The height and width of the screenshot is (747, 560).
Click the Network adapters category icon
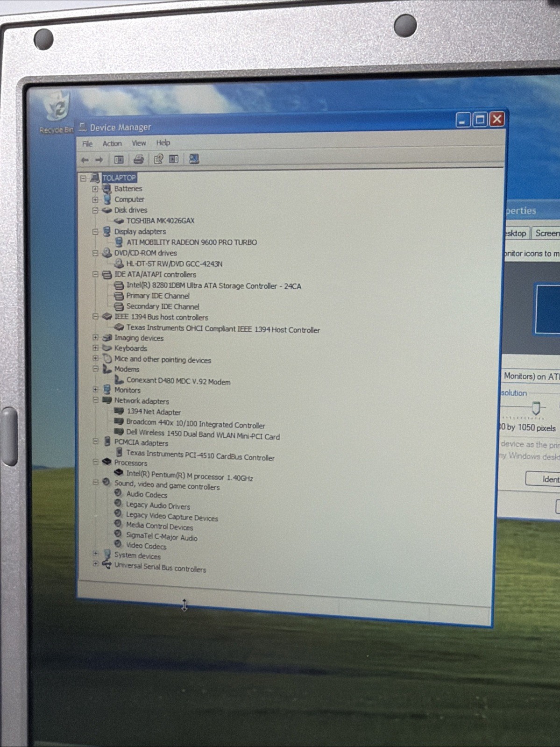107,400
